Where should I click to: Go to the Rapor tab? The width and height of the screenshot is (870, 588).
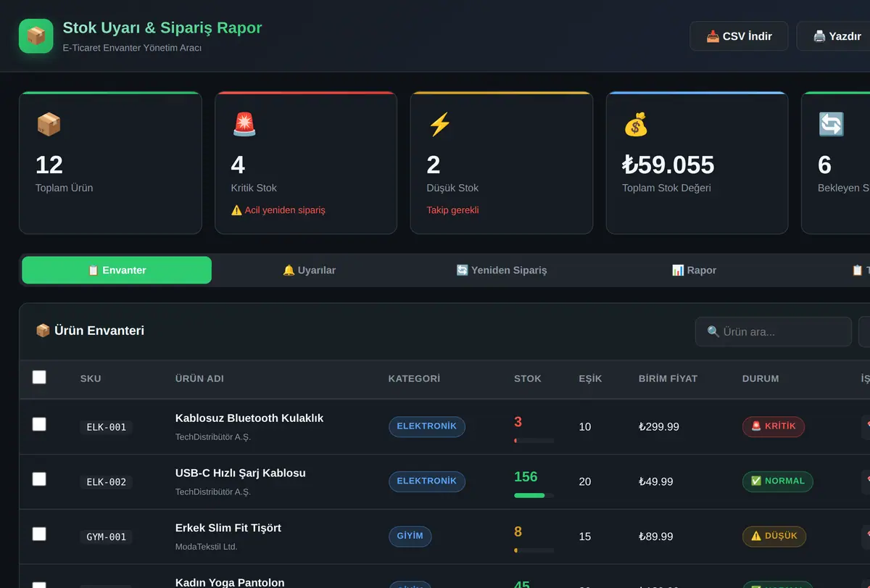(694, 270)
